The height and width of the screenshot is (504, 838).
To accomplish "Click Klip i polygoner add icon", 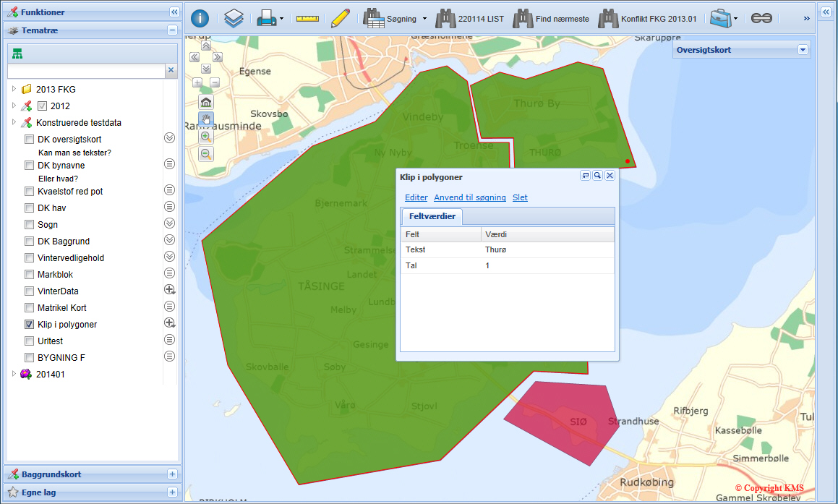I will click(x=169, y=323).
